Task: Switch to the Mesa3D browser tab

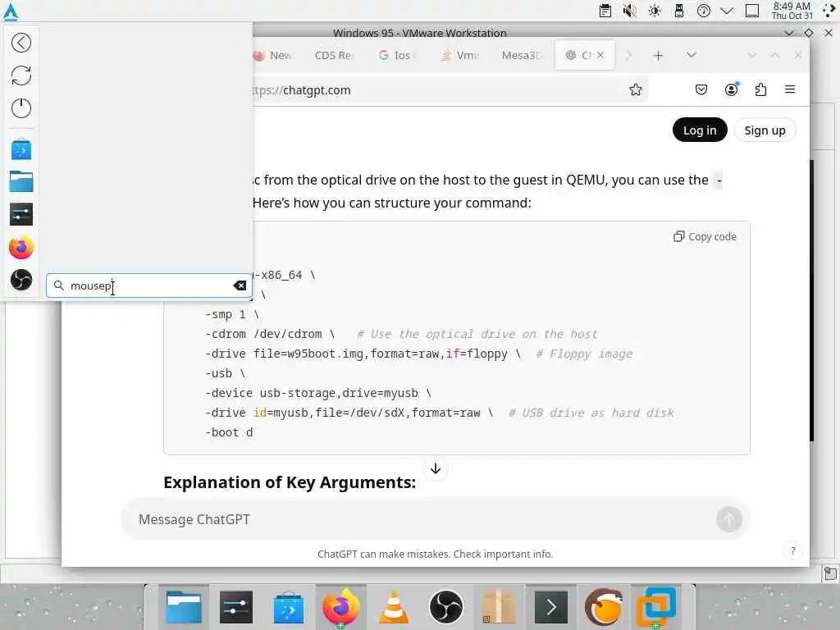Action: tap(521, 55)
